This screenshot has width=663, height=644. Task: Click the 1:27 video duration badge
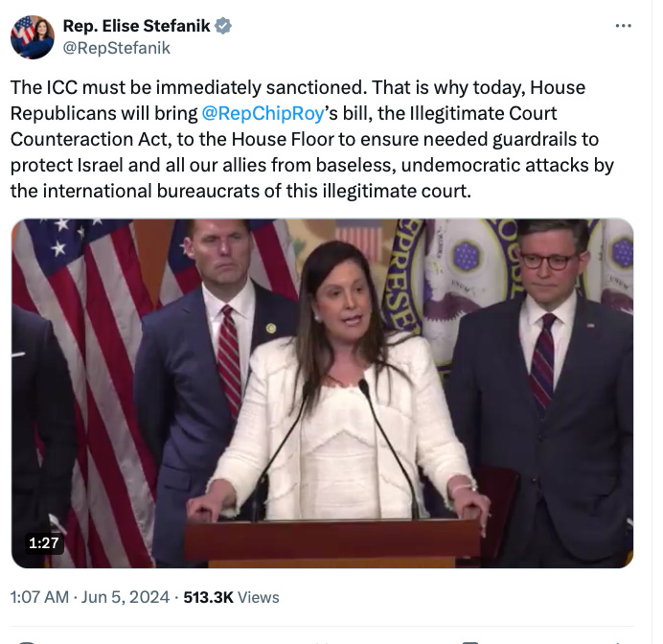[44, 543]
